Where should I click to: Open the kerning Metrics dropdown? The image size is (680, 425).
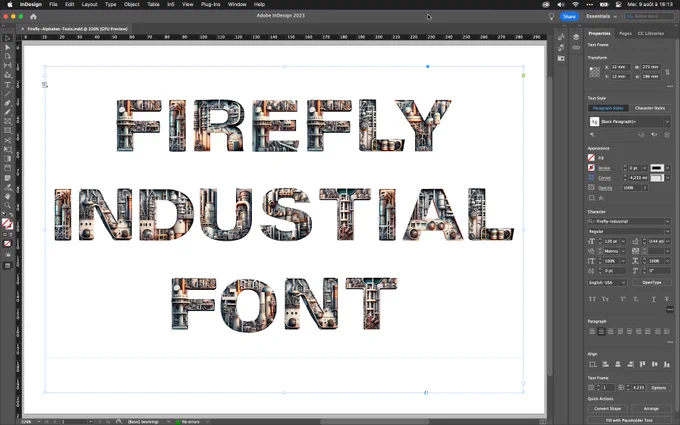click(x=623, y=251)
